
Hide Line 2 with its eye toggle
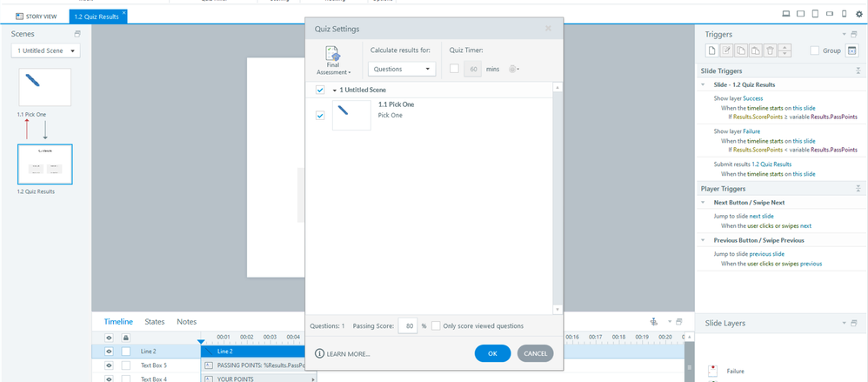coord(109,351)
